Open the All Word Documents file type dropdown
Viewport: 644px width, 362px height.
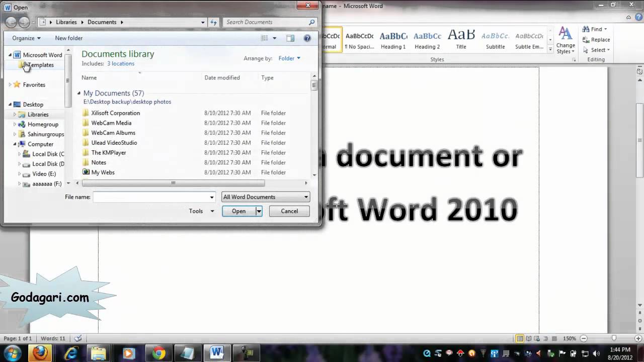(x=266, y=197)
